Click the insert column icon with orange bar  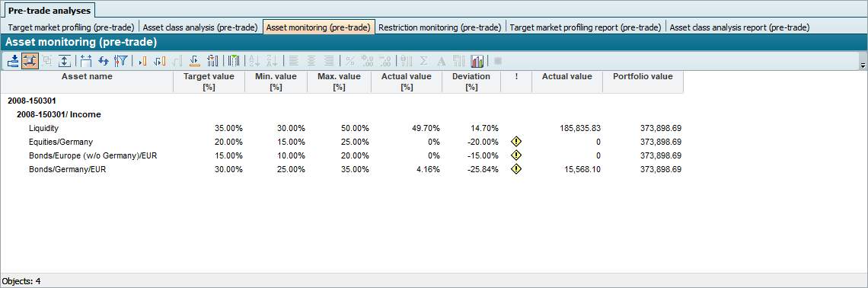coord(143,61)
